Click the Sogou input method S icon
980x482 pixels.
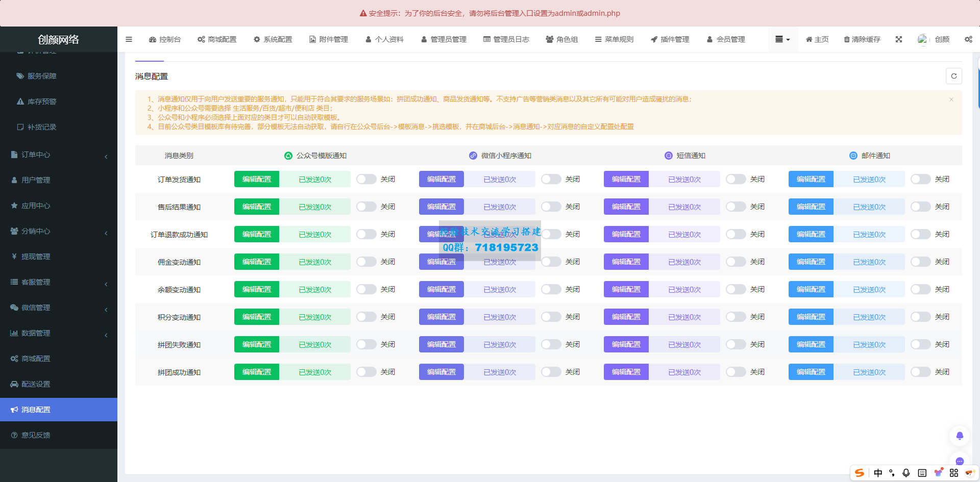click(x=860, y=473)
